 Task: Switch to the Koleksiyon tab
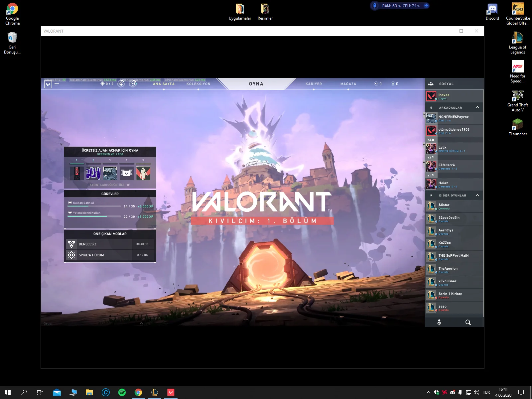[198, 84]
